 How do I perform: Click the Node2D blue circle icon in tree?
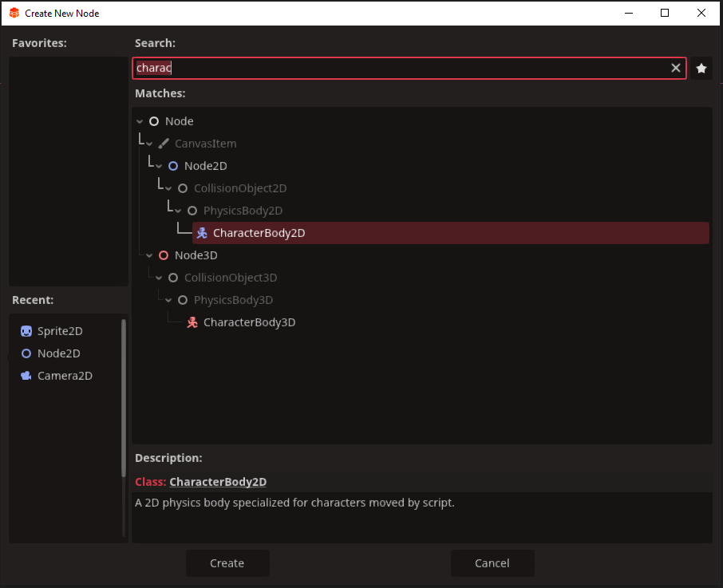(173, 166)
